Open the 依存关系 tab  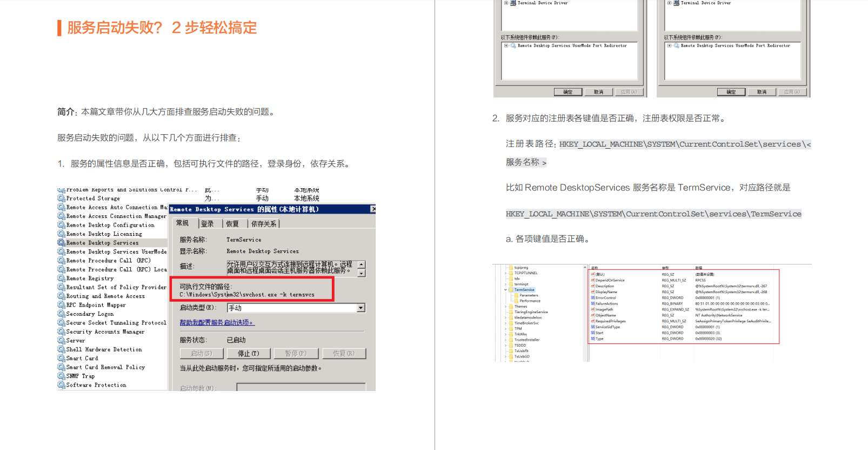point(264,223)
